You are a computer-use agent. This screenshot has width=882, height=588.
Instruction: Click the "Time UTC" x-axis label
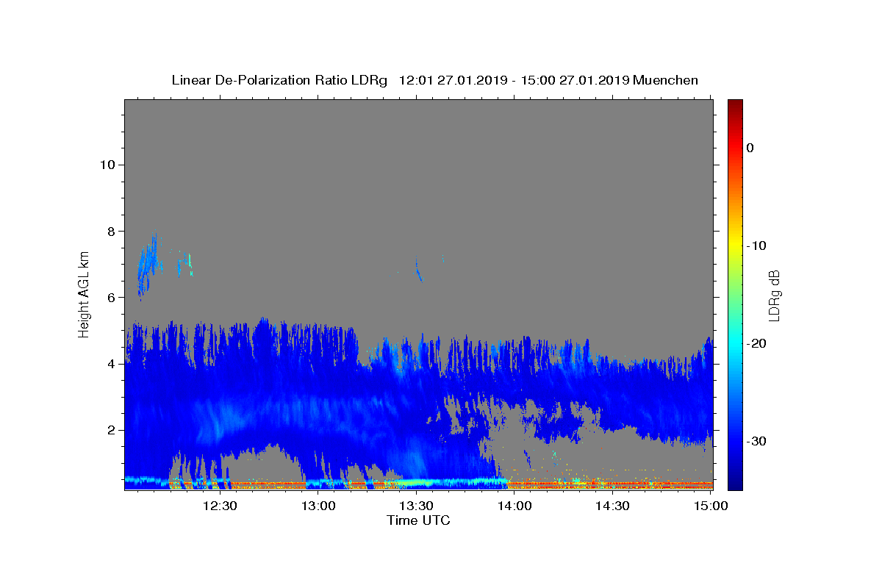click(418, 520)
